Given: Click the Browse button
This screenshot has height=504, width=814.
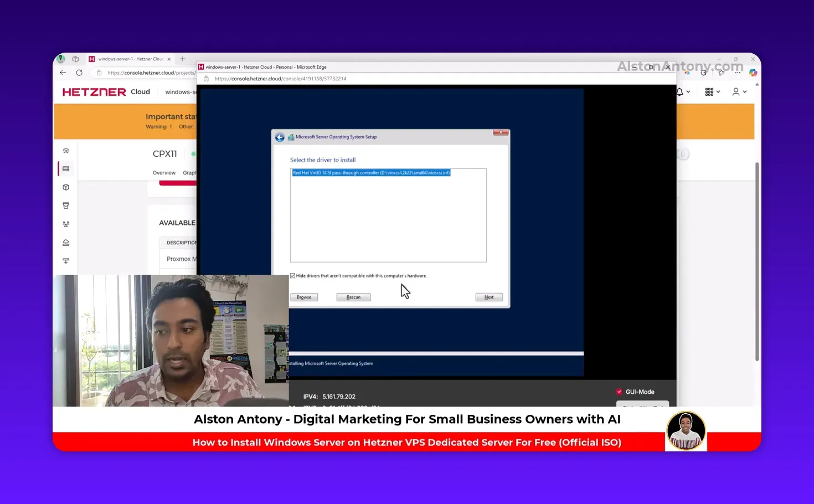Looking at the screenshot, I should (x=304, y=297).
